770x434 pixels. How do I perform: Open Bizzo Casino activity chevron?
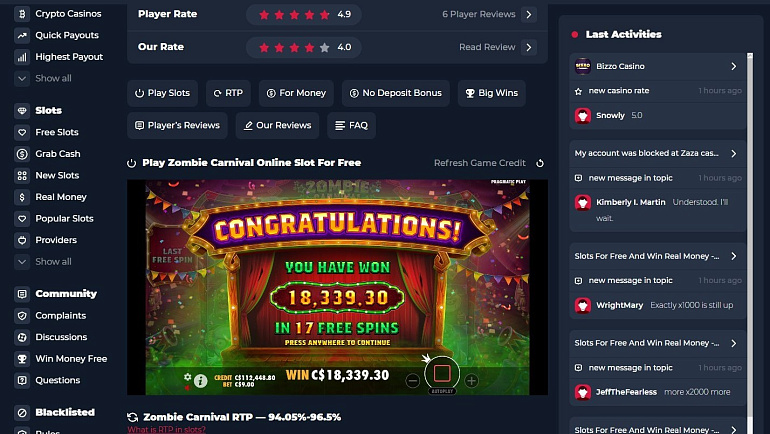[x=734, y=66]
